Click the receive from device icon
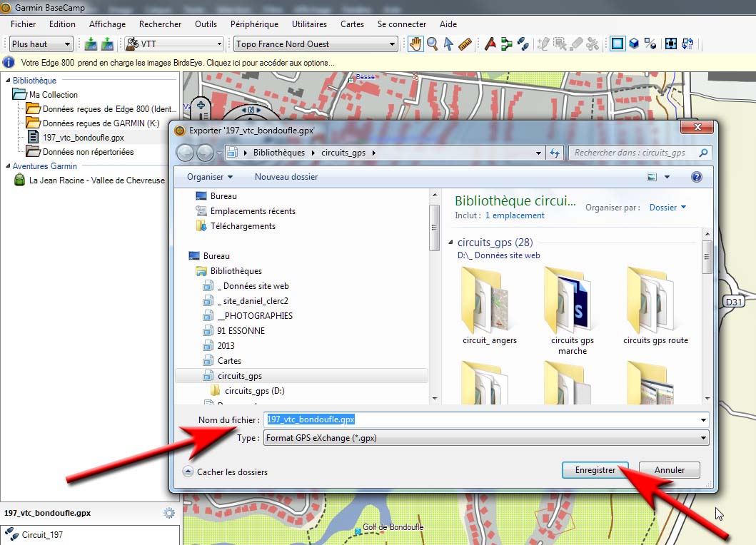The height and width of the screenshot is (545, 756). [x=107, y=44]
